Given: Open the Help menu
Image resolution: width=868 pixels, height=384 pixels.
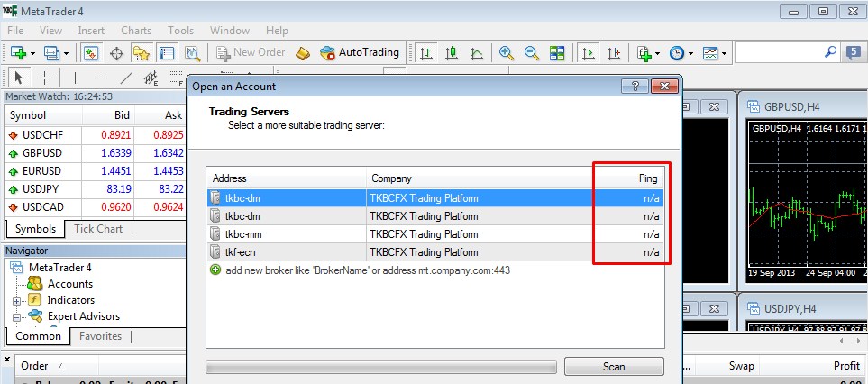Looking at the screenshot, I should tap(277, 31).
